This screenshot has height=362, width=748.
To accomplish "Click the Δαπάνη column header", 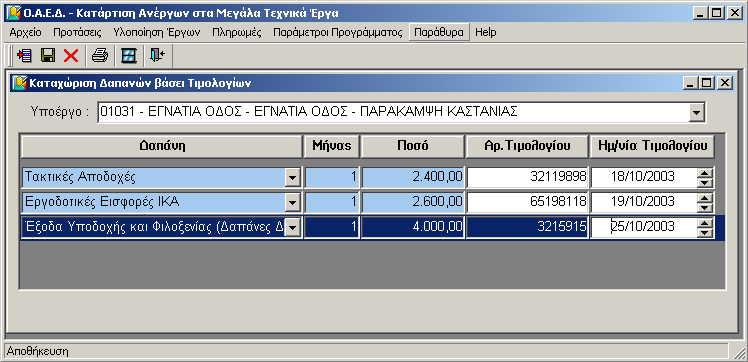I will 162,146.
